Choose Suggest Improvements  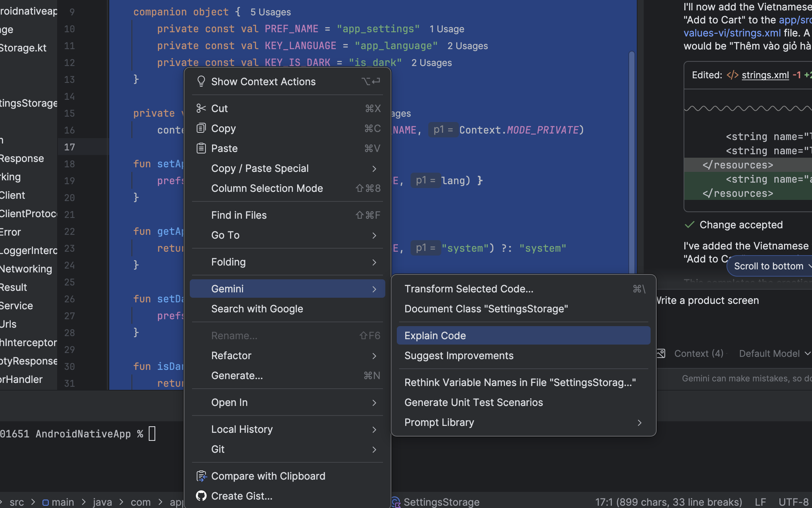tap(459, 356)
